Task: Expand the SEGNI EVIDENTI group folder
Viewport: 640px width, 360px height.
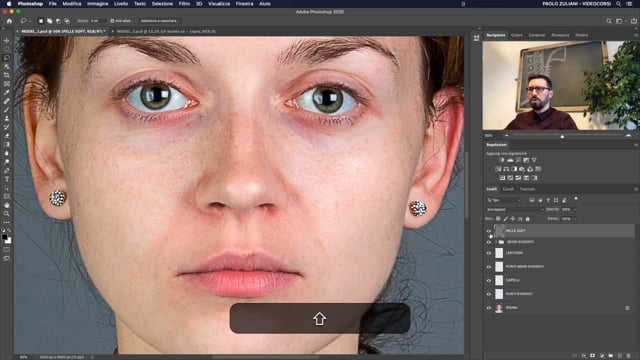Action: 496,242
